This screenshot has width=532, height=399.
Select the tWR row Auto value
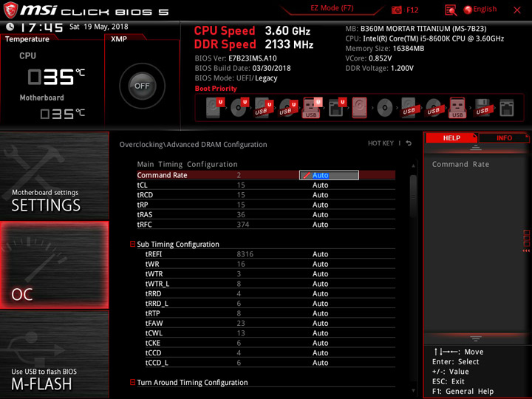point(320,264)
